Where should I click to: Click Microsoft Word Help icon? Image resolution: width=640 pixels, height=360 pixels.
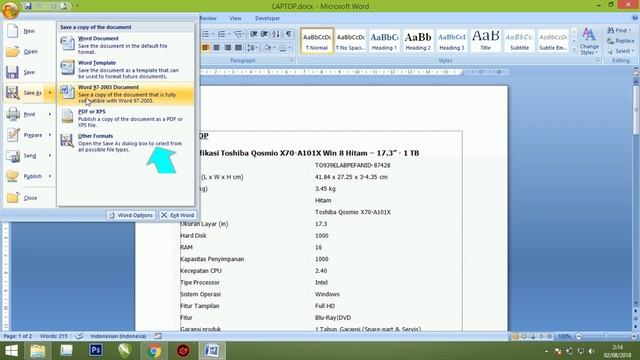(635, 18)
